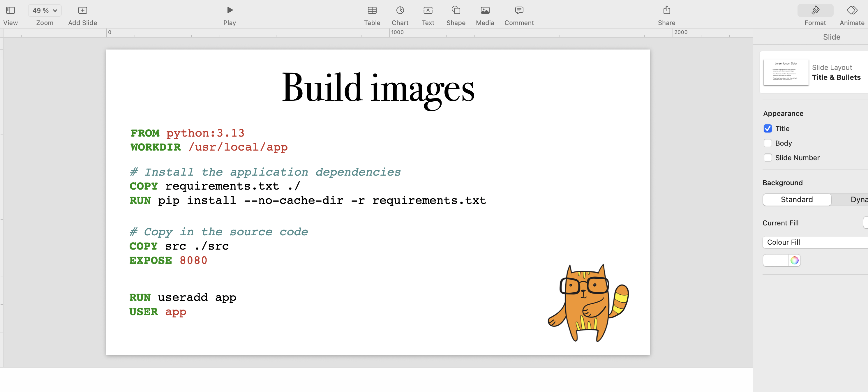Add a Text box
868x392 pixels.
[x=428, y=10]
